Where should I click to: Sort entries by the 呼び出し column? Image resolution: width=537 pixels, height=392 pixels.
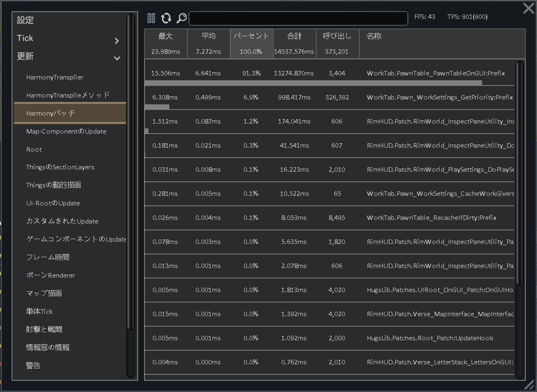337,36
